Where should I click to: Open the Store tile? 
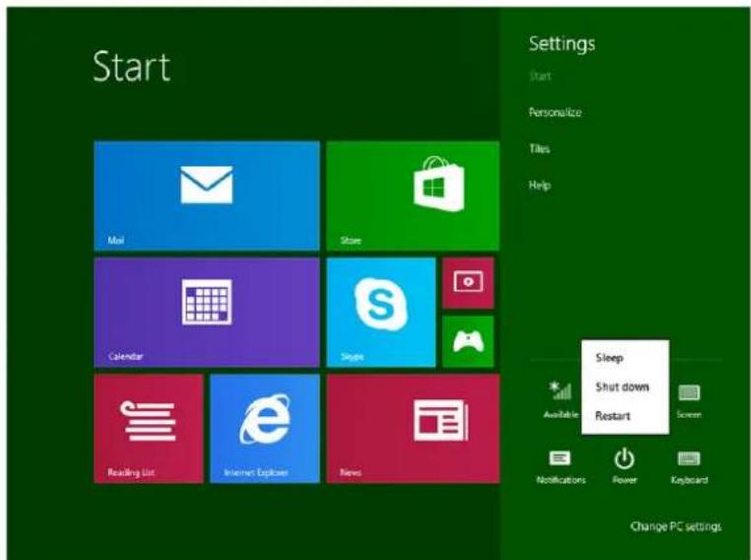coord(413,195)
